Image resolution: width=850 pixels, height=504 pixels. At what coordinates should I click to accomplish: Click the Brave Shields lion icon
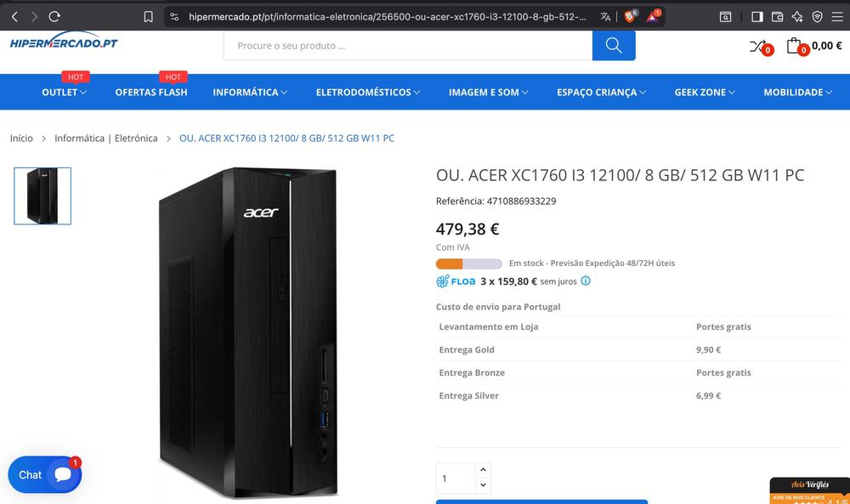(631, 16)
